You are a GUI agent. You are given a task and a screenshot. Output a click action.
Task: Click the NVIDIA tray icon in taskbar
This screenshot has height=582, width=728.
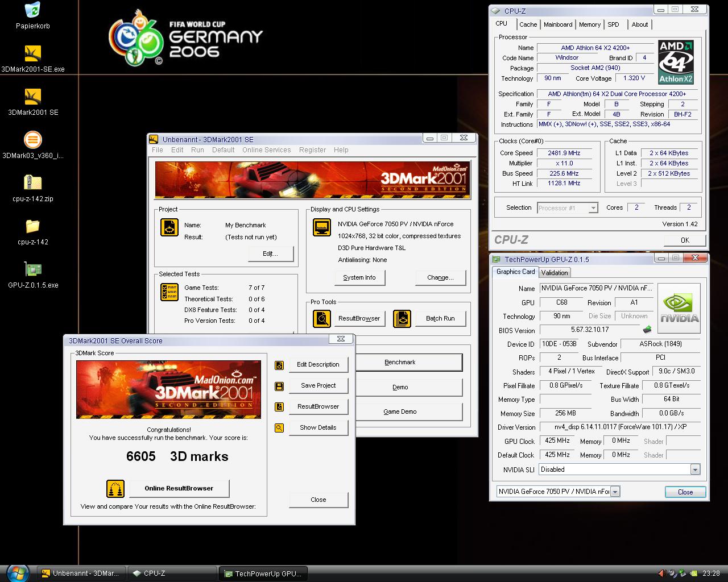coord(694,573)
